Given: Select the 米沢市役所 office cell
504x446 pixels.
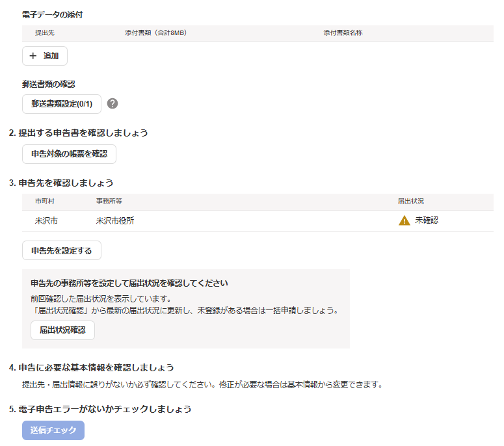Looking at the screenshot, I should [x=115, y=221].
